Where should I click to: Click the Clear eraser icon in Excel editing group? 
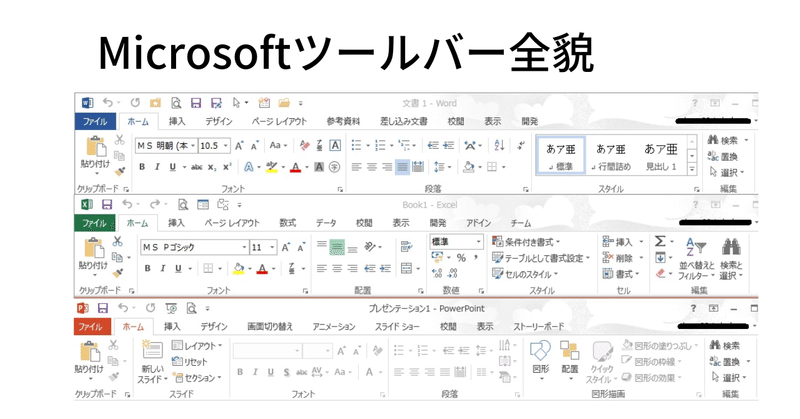pos(660,274)
